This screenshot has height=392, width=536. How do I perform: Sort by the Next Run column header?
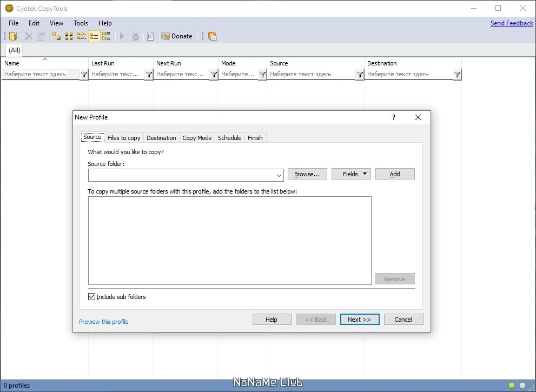[x=186, y=63]
